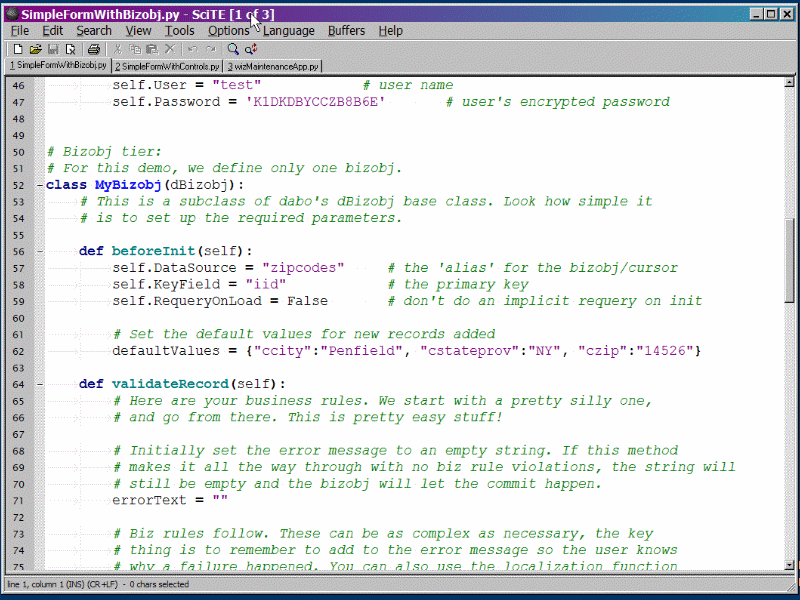Open the Buffers menu

[x=346, y=31]
